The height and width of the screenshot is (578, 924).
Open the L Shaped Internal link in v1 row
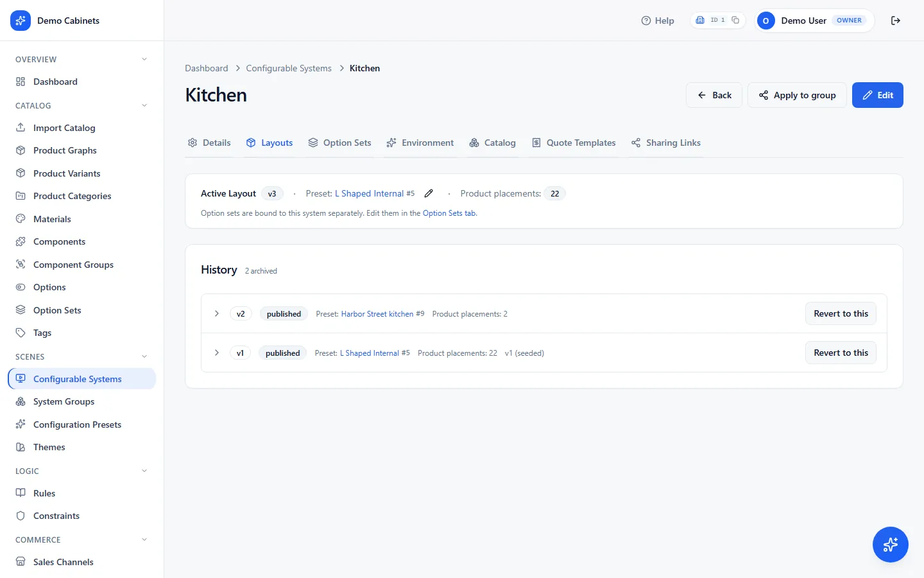[x=370, y=353]
